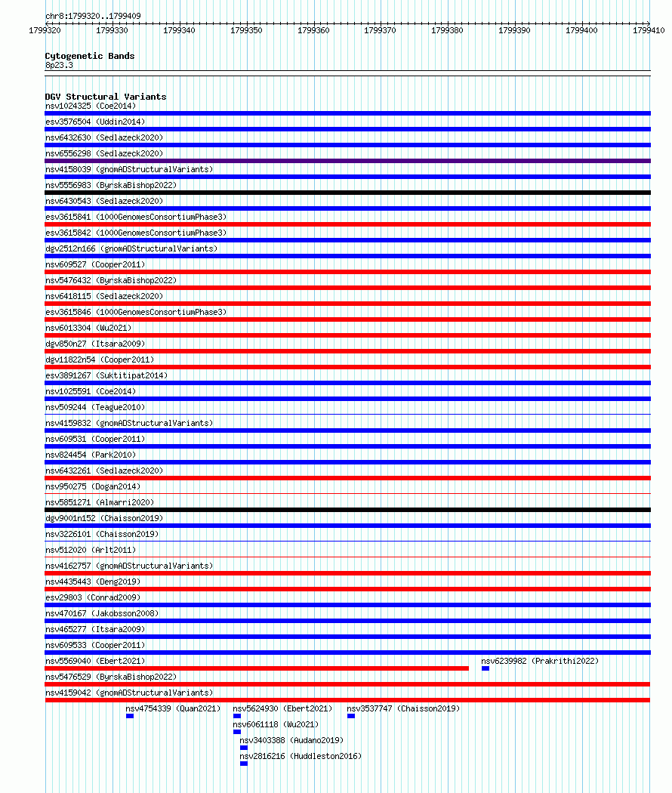Image resolution: width=672 pixels, height=793 pixels.
Task: Click nsv4162757 (gnomADStructuralVariants) label
Action: (129, 566)
